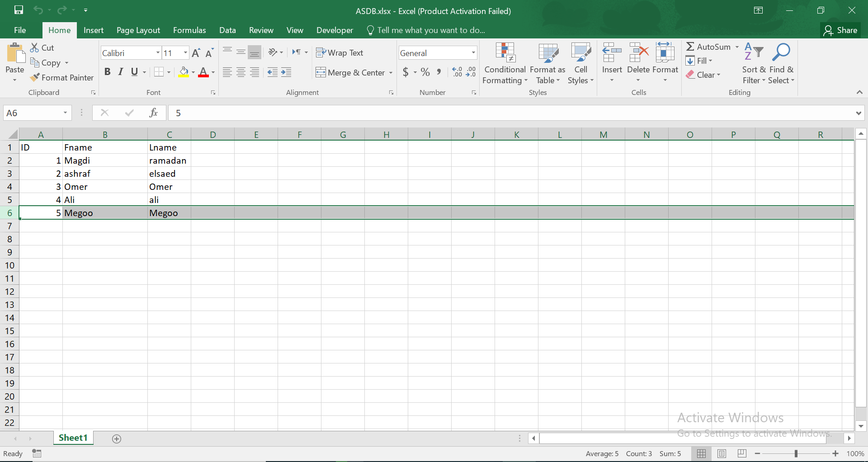
Task: Enable Wrap Text for the cell
Action: [x=340, y=53]
